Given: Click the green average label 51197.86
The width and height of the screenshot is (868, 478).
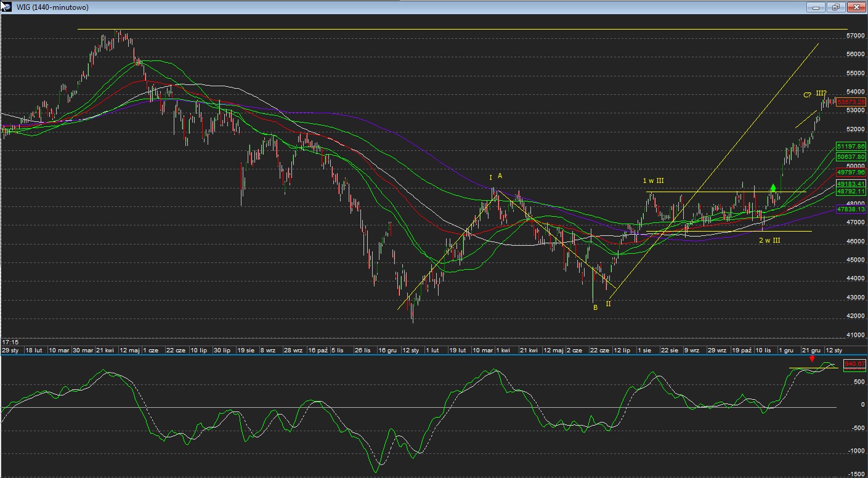Looking at the screenshot, I should (x=851, y=146).
